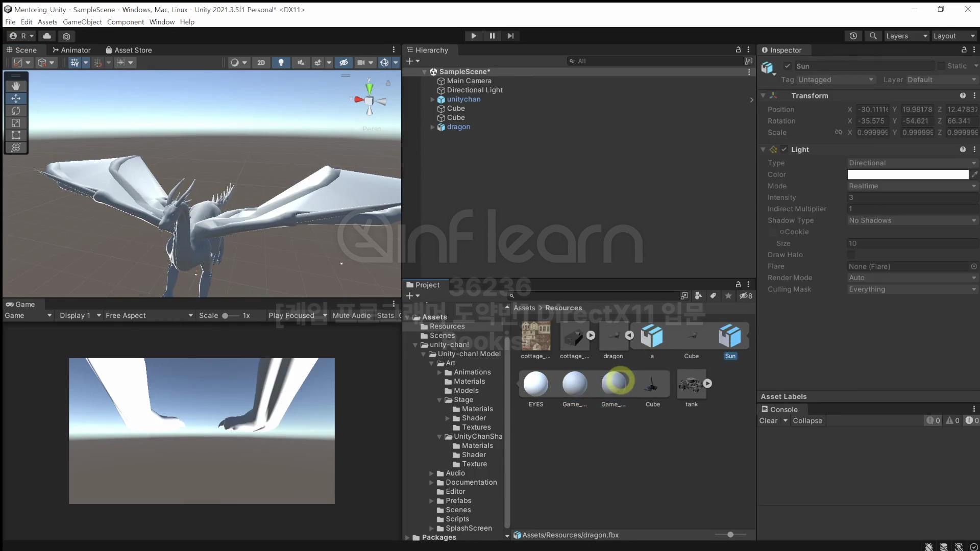This screenshot has height=551, width=980.
Task: Select the Hand tool in Scene view
Action: point(16,86)
